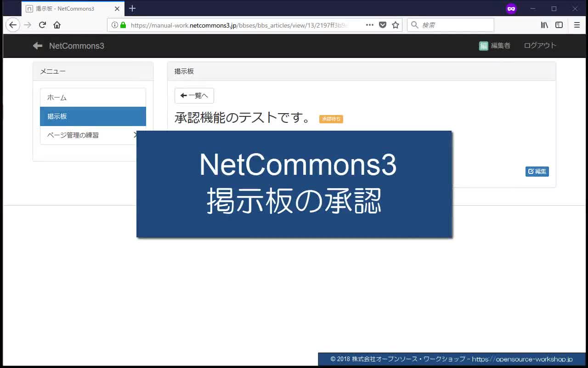Show site information via the info icon
Screen dimensions: 588x368
pos(115,25)
